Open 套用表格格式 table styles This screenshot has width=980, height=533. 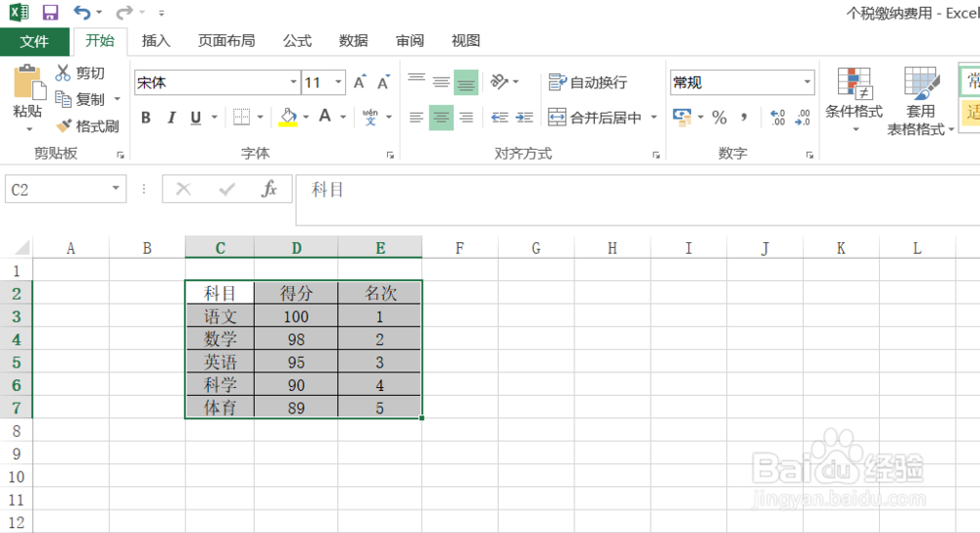click(920, 101)
